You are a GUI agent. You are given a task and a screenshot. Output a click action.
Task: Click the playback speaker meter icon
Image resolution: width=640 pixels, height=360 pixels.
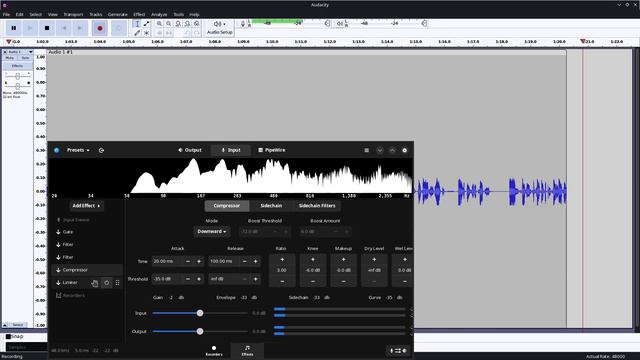coord(339,24)
